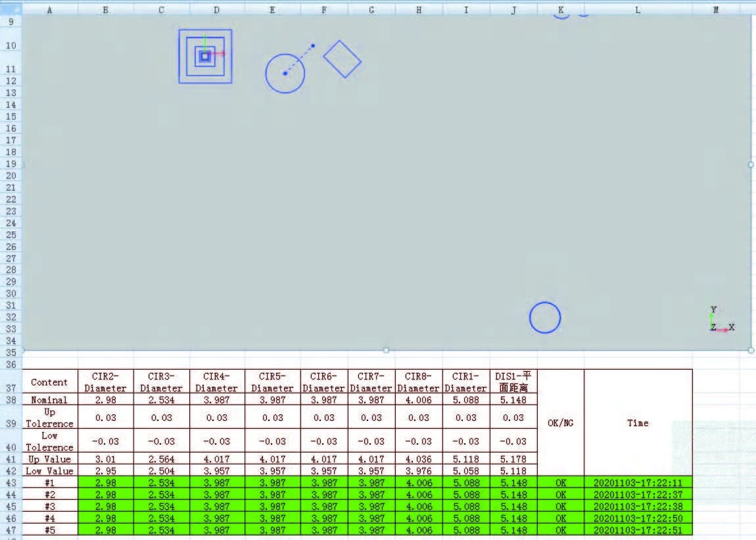Click the green OK cell in row #5
This screenshot has width=756, height=540.
point(560,530)
